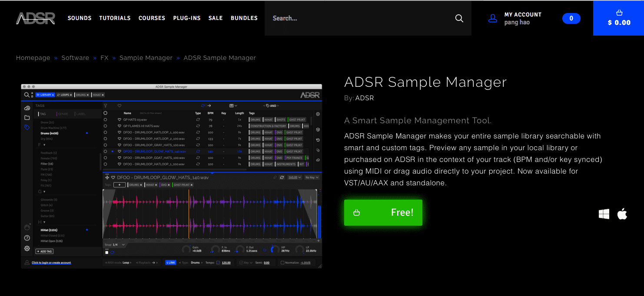644x296 pixels.
Task: Open the TUTORIALS menu
Action: 115,18
